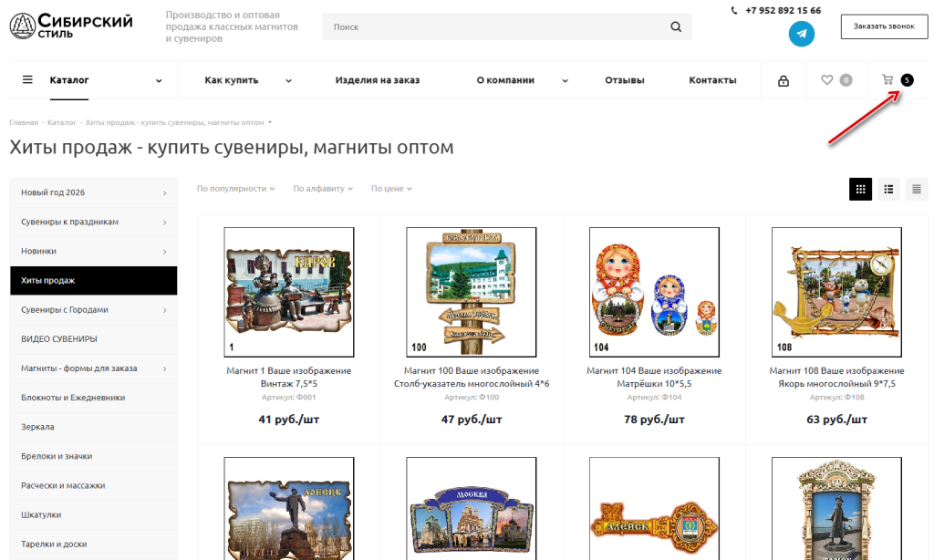This screenshot has height=560, width=934.
Task: Open the О компании menu item
Action: coord(505,80)
